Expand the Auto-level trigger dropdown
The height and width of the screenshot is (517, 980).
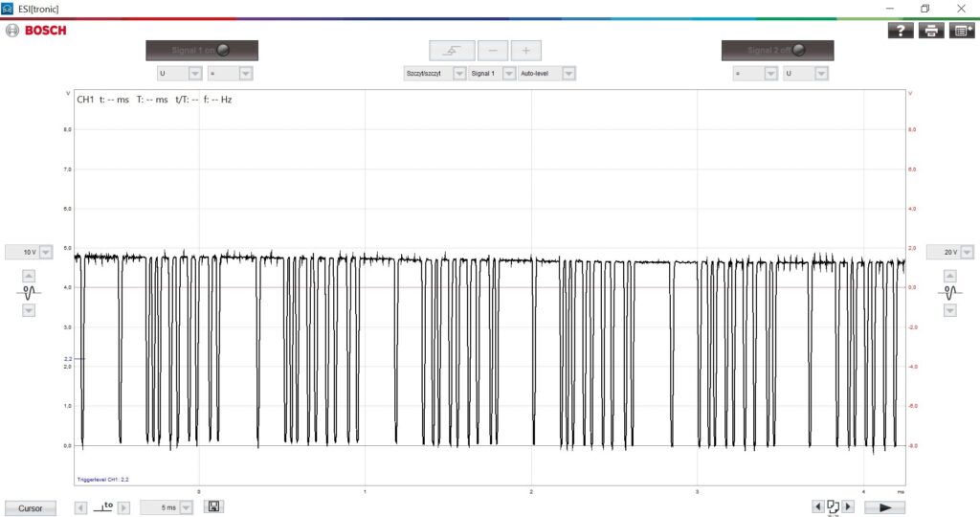point(568,73)
